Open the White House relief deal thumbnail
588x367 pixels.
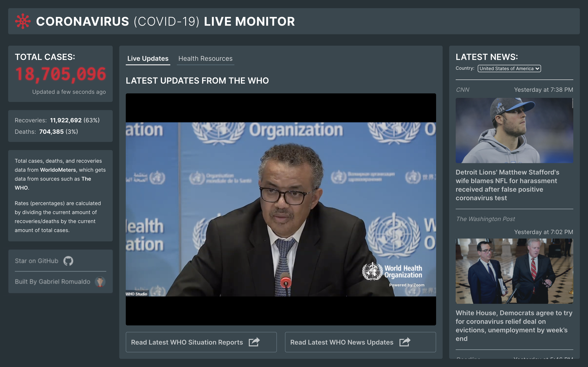(514, 271)
